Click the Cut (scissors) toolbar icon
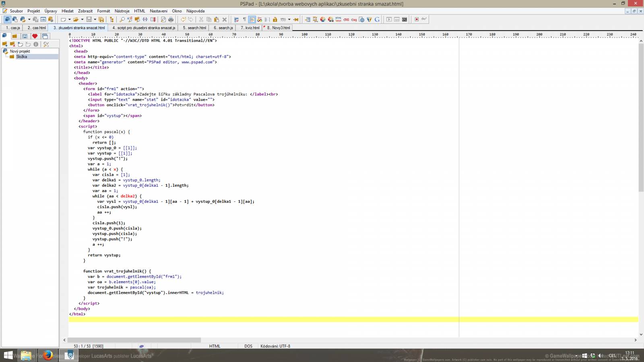The image size is (644, 362). [201, 19]
